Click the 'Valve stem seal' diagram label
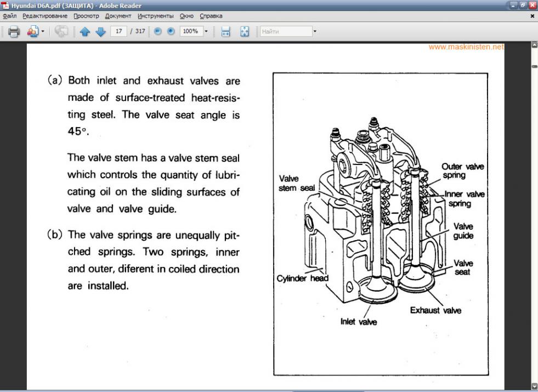This screenshot has width=538, height=392. tap(297, 183)
